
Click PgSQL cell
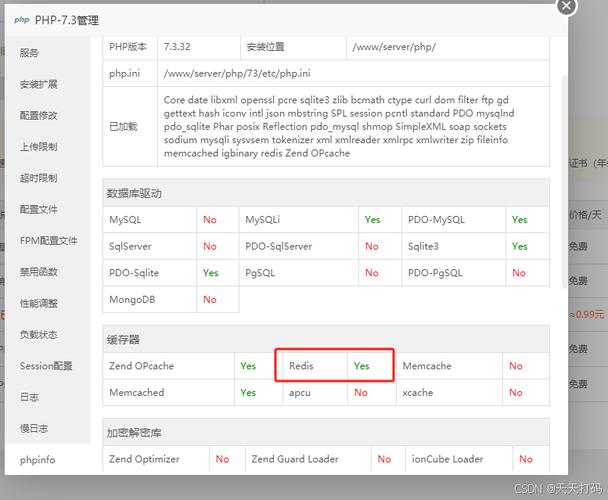pyautogui.click(x=299, y=273)
